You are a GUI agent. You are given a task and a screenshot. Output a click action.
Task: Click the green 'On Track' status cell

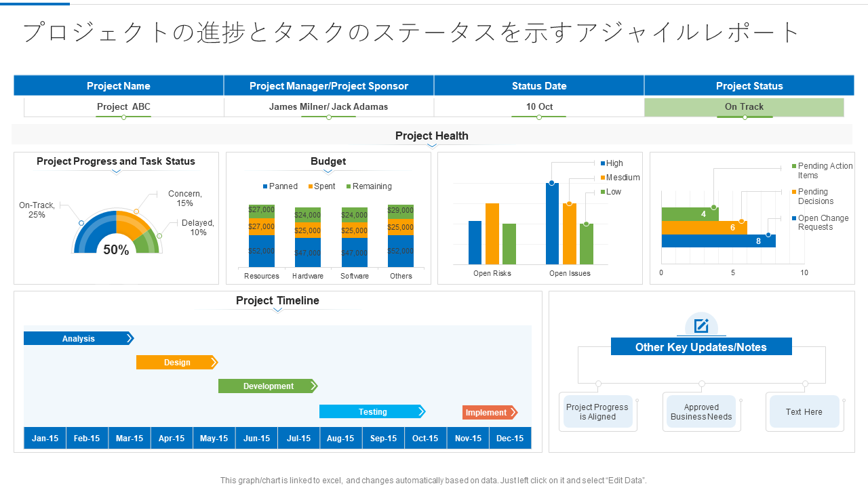[744, 107]
